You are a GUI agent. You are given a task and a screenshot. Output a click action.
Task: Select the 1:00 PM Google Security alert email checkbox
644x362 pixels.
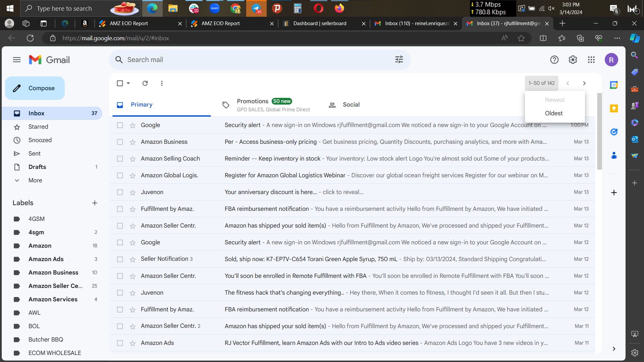pos(120,125)
